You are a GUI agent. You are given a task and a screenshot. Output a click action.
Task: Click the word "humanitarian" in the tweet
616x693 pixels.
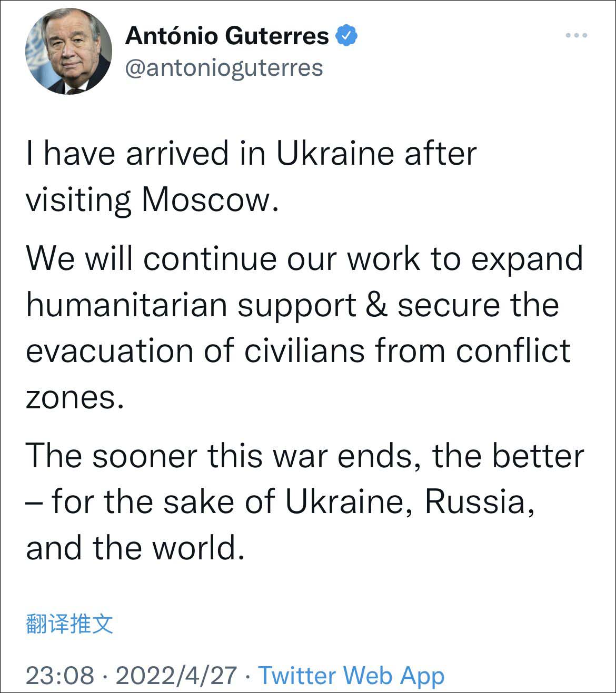click(126, 305)
